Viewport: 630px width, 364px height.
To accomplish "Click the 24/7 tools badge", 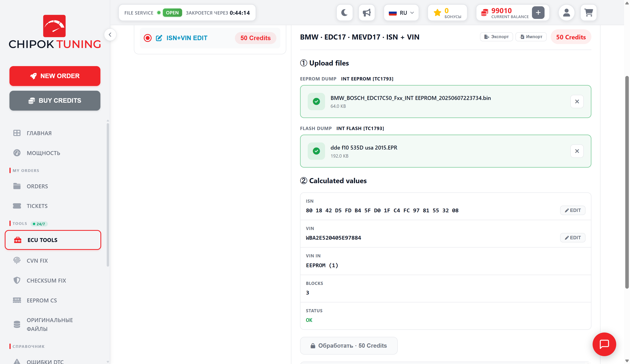I will [39, 224].
